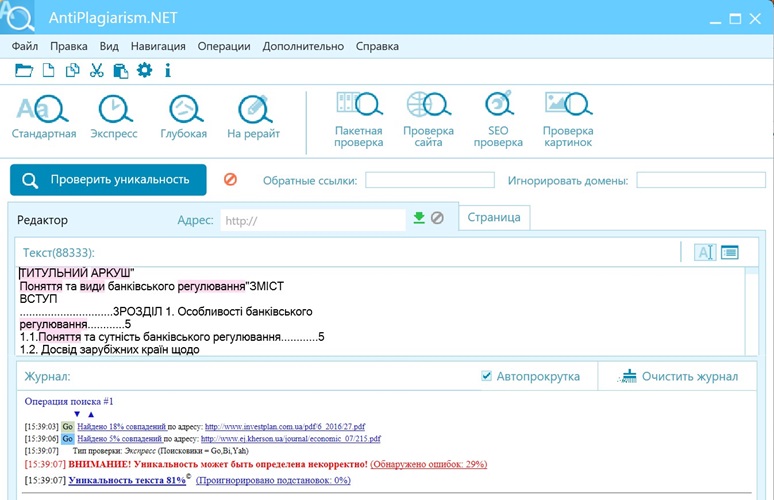Show program info with the i icon
Image resolution: width=774 pixels, height=500 pixels.
coord(168,71)
